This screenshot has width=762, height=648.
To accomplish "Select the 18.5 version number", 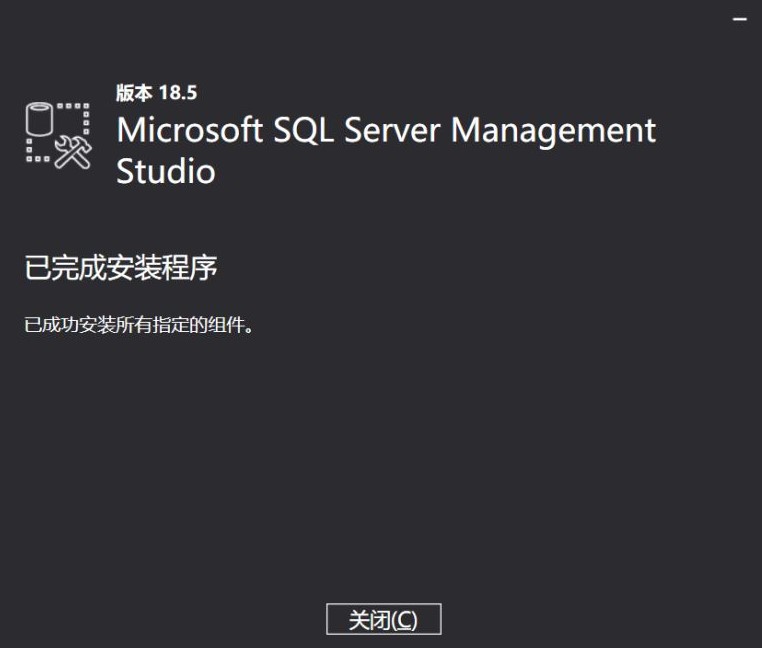I will click(x=178, y=93).
